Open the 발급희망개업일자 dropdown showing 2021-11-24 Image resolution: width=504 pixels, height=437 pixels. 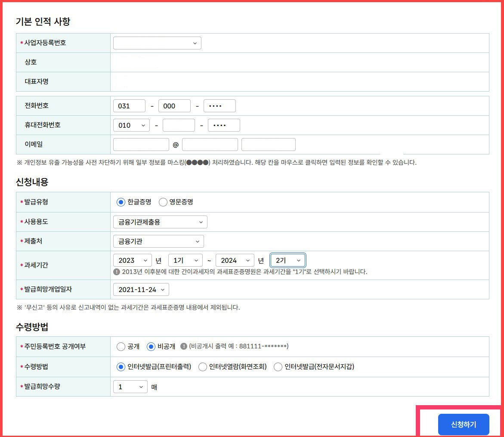141,289
